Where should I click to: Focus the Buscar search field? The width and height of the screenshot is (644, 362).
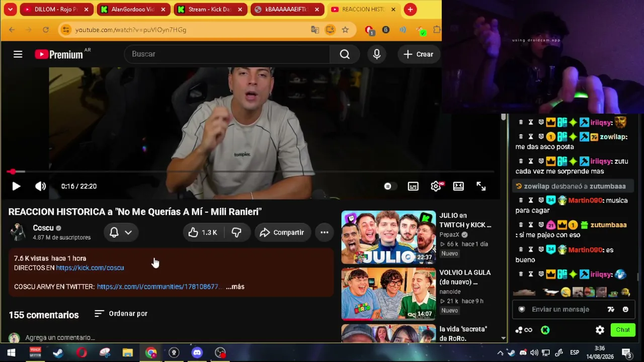227,54
